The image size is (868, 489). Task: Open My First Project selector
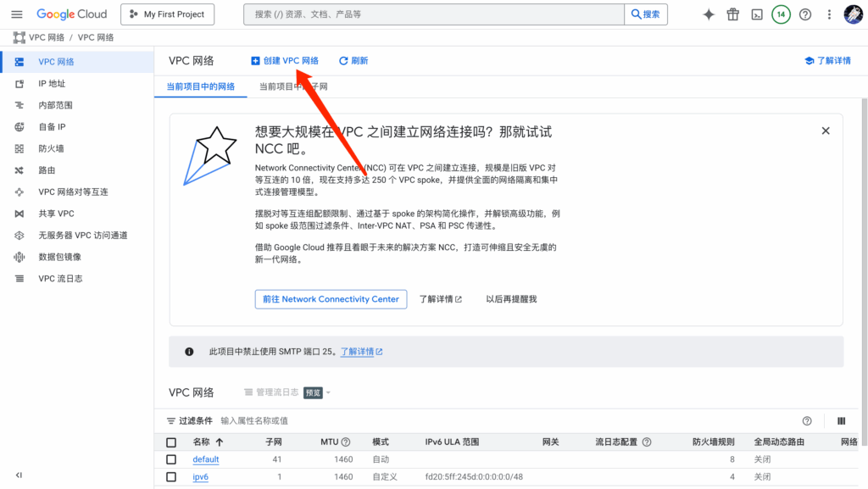click(x=168, y=14)
